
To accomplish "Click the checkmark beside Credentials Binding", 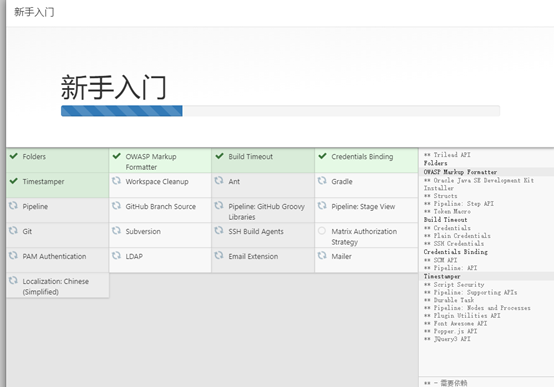I will [322, 156].
